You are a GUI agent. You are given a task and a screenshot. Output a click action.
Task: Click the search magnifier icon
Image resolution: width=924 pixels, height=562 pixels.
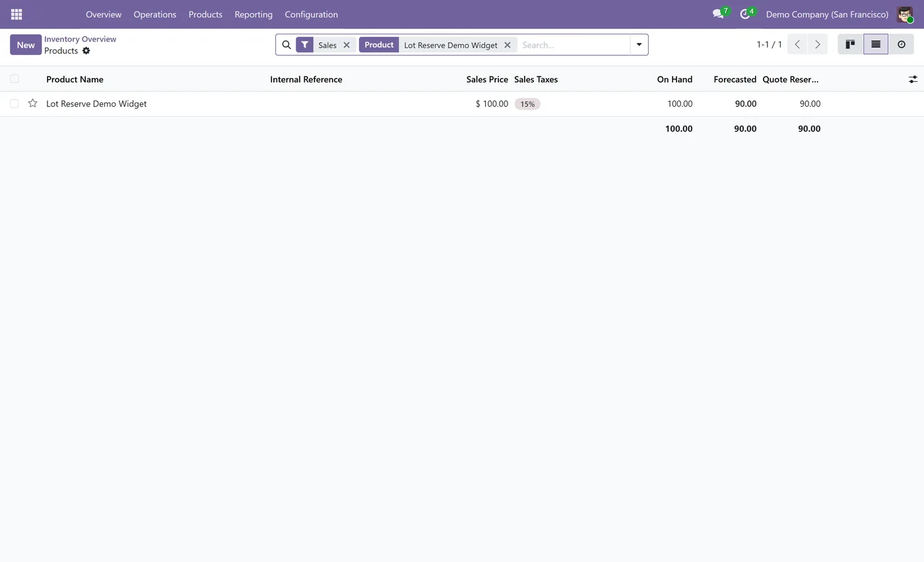(x=286, y=45)
